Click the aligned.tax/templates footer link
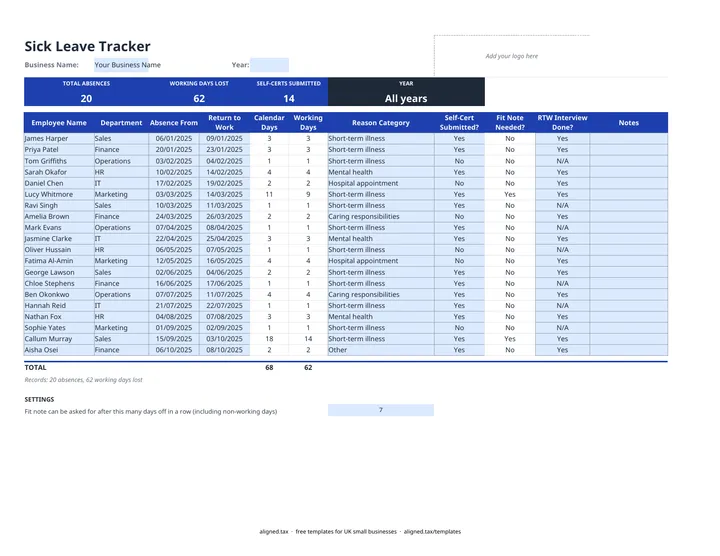Screen dimensions: 720x556 point(432,532)
